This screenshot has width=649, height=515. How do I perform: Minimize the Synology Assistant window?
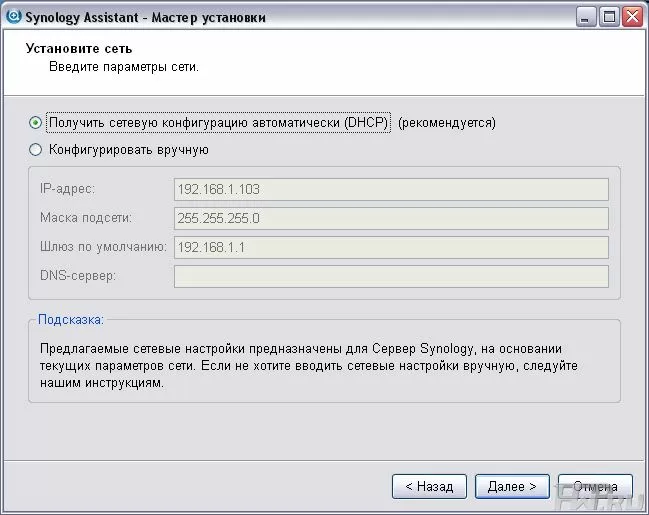click(x=587, y=17)
